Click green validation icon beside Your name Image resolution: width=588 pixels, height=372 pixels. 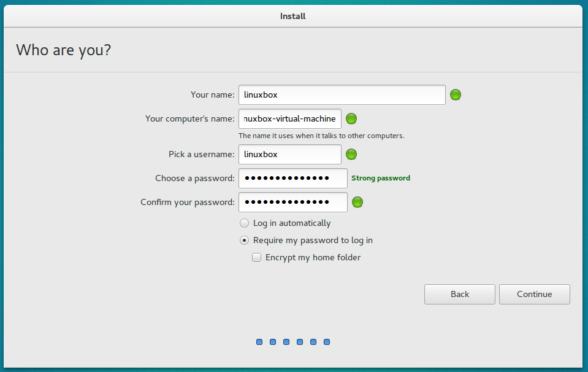455,95
